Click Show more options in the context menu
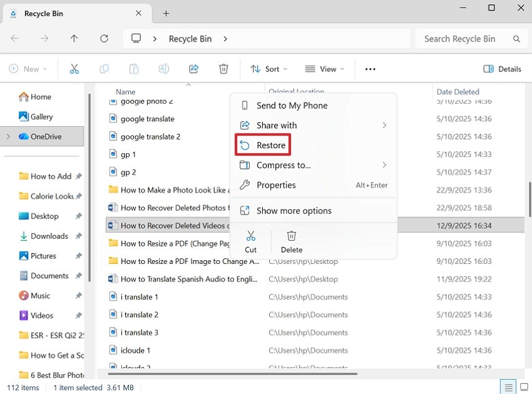Screen dimensions: 532x394 (x=294, y=211)
